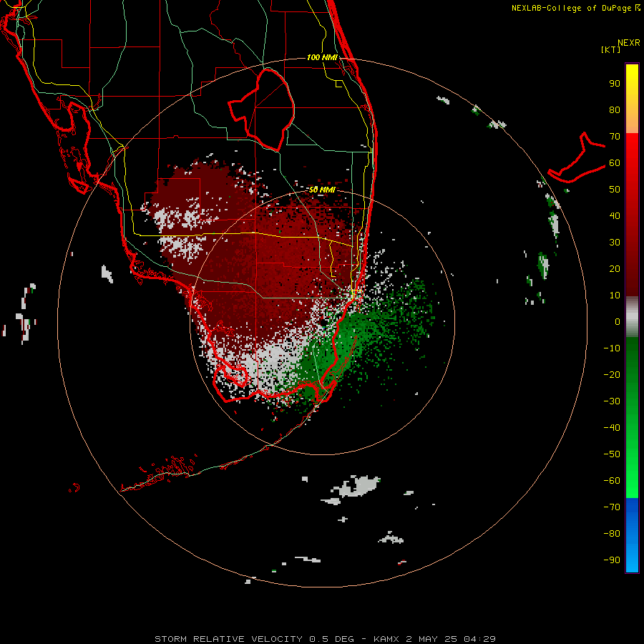Click the 80 label on the velocity scale

coord(615,110)
